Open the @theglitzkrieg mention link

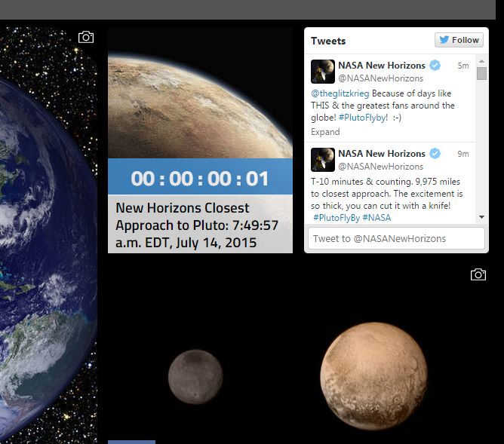tap(340, 93)
